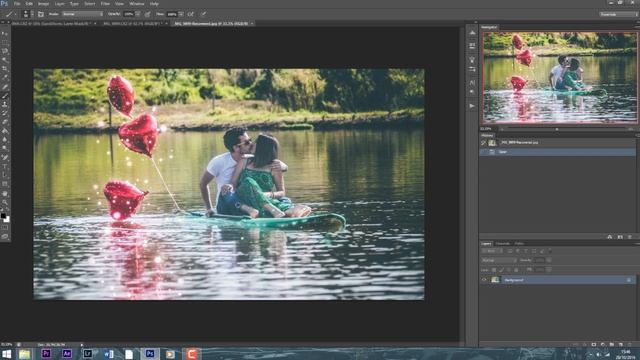Open Layers panel Opacity arrow

point(549,260)
